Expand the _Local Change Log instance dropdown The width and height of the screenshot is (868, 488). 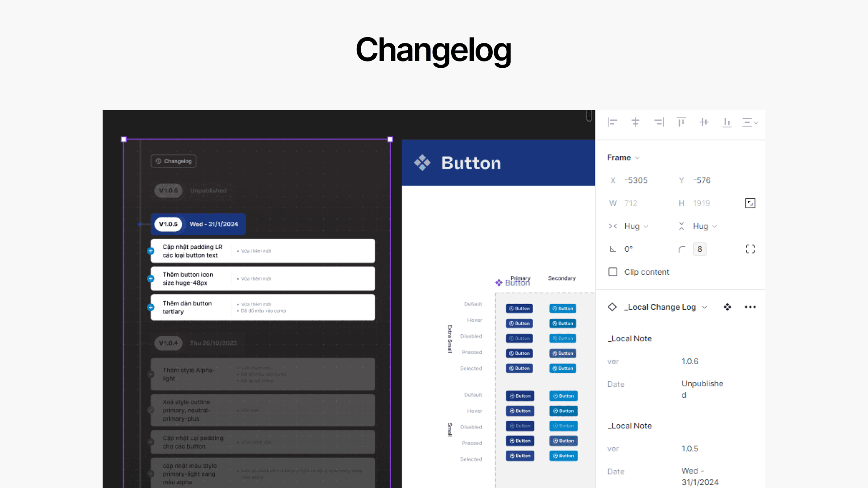point(705,307)
